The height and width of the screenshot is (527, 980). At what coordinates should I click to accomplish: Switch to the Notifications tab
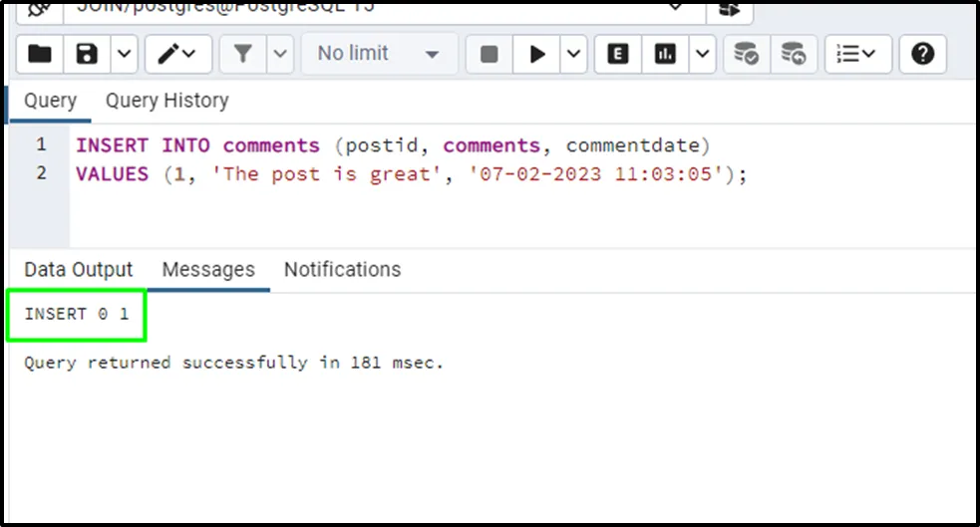(x=342, y=270)
